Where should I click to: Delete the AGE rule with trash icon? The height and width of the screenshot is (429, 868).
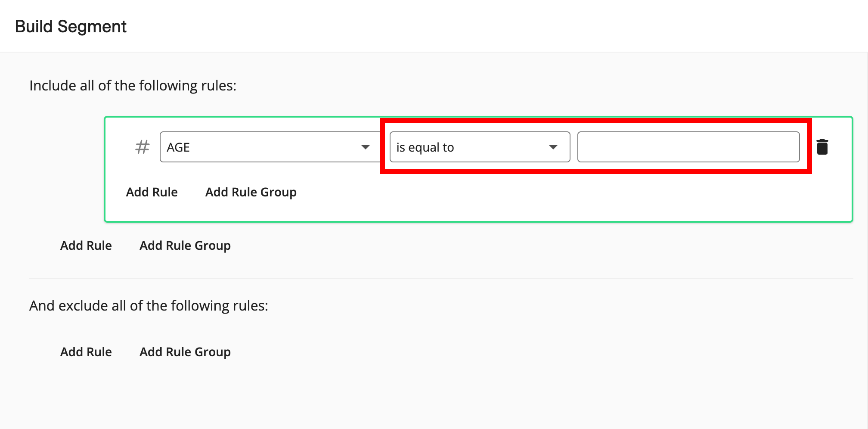tap(822, 147)
